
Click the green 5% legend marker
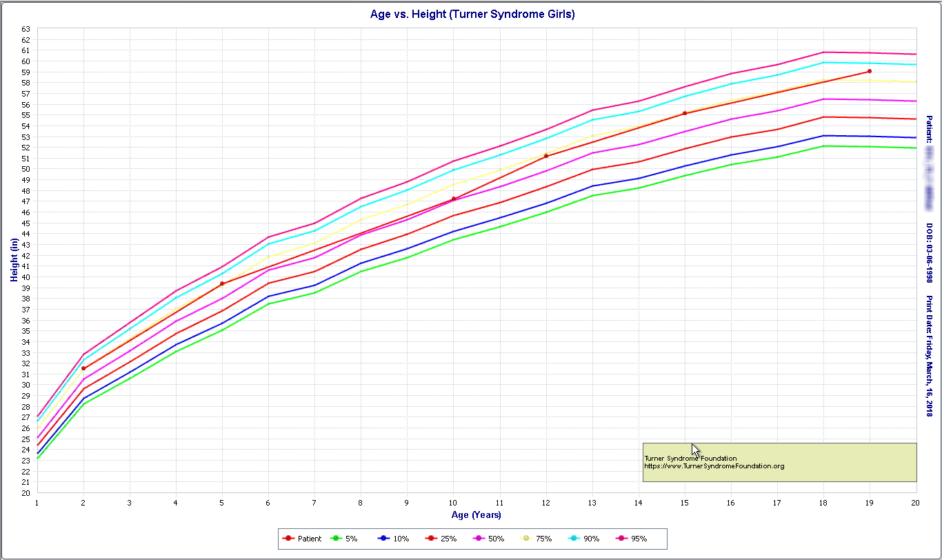(x=336, y=539)
